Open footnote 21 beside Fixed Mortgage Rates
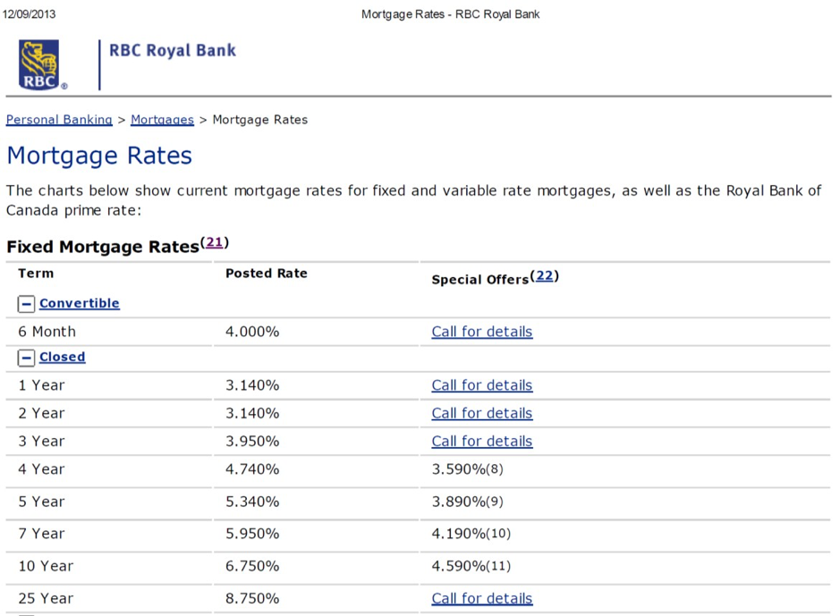This screenshot has width=840, height=616. coord(215,242)
